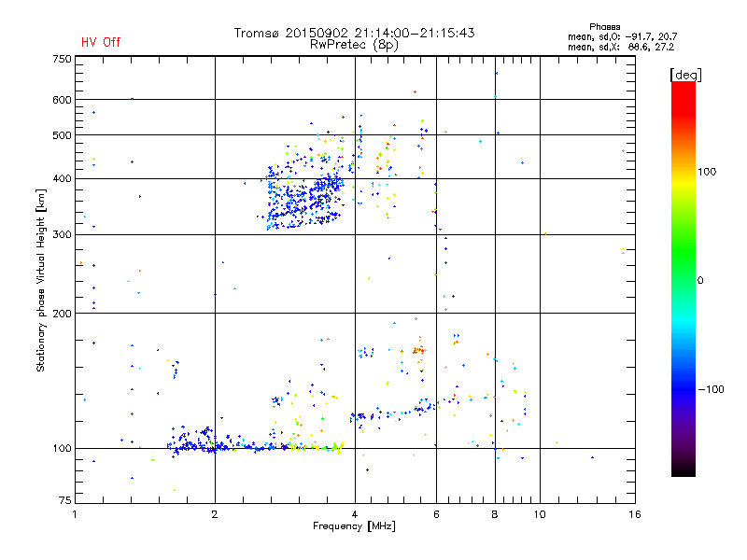The image size is (747, 560).
Task: Click the '600' y-axis tick label
Action: [62, 100]
